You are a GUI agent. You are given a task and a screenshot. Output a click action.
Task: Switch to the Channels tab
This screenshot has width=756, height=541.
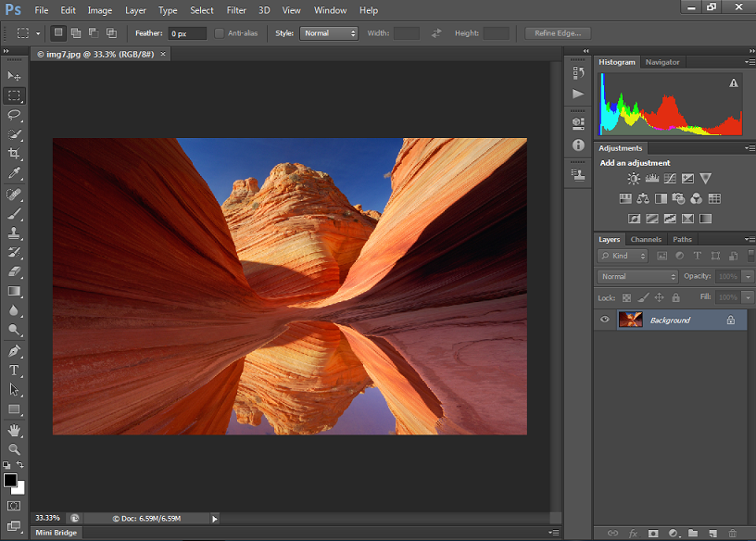click(646, 239)
